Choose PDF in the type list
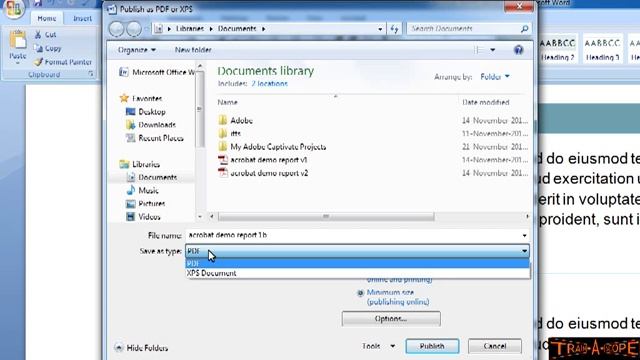640x360 pixels. tap(358, 264)
